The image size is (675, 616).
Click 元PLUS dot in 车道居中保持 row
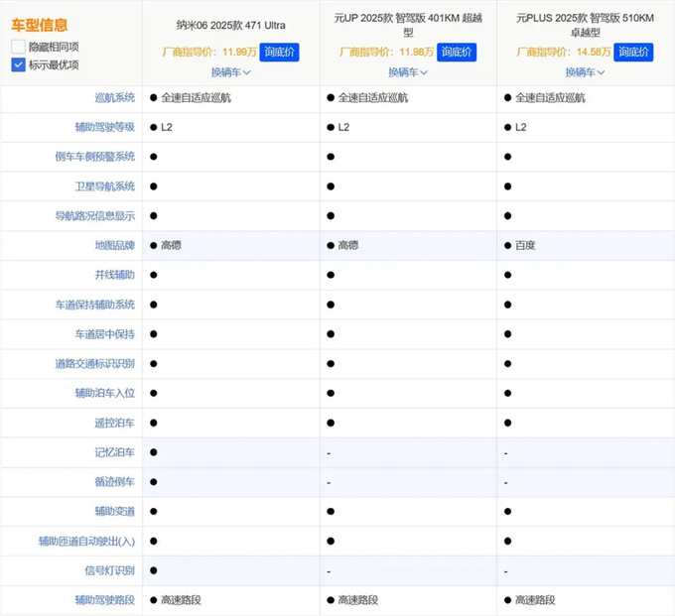click(508, 334)
